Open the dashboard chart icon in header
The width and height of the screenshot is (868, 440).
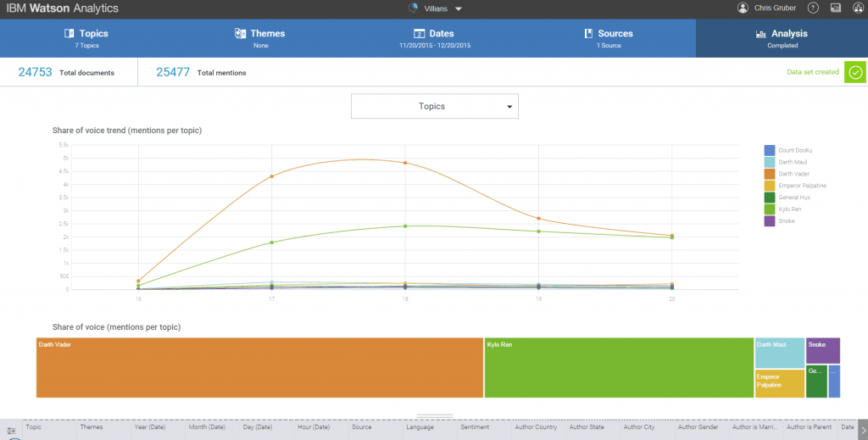coord(835,8)
